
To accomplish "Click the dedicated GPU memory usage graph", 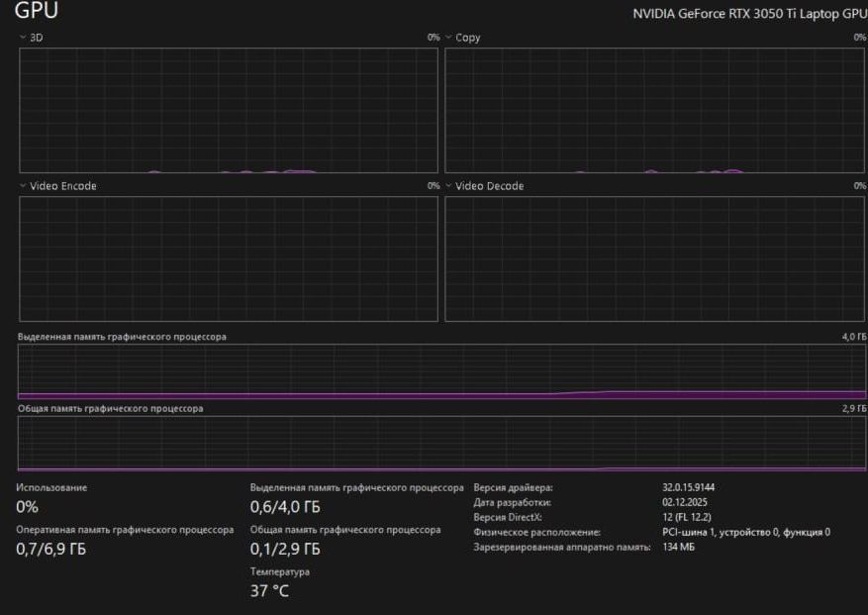I will (x=441, y=371).
